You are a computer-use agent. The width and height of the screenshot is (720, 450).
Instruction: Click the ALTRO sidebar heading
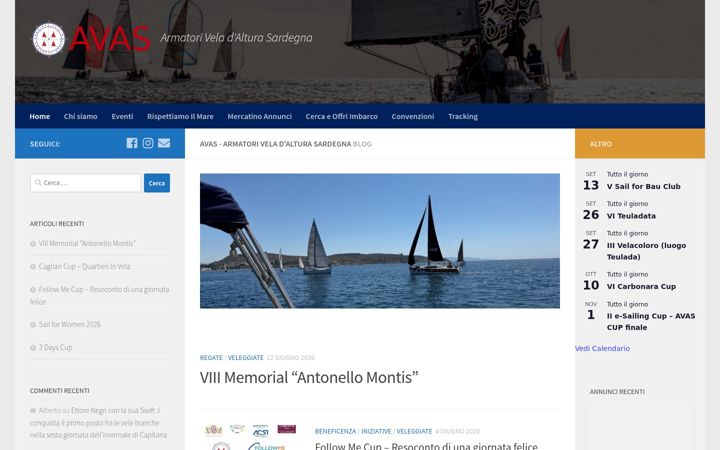click(x=600, y=144)
